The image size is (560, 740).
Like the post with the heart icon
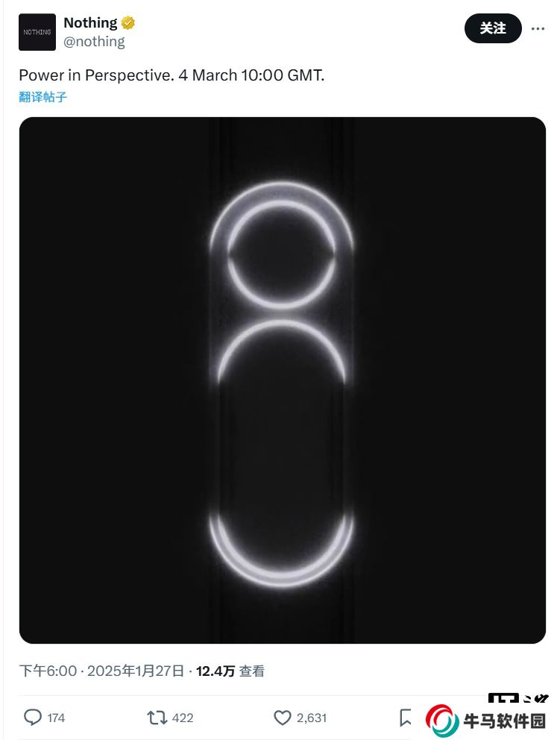coord(283,718)
